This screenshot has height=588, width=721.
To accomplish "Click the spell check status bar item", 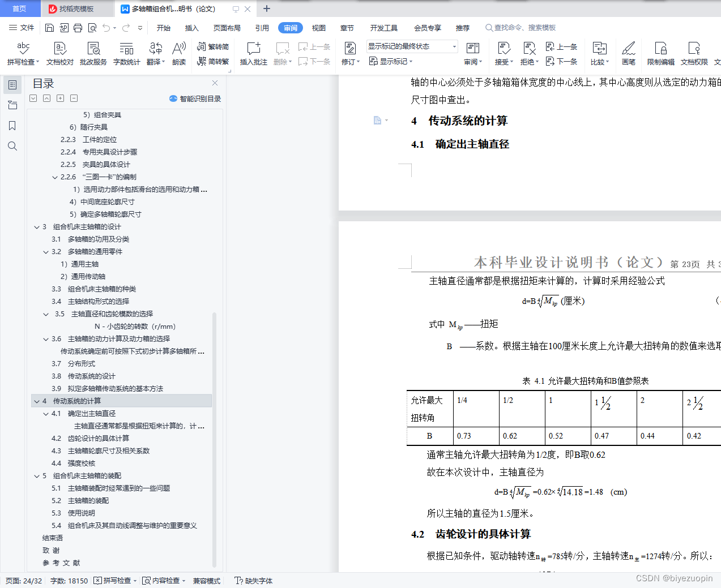I will click(116, 581).
